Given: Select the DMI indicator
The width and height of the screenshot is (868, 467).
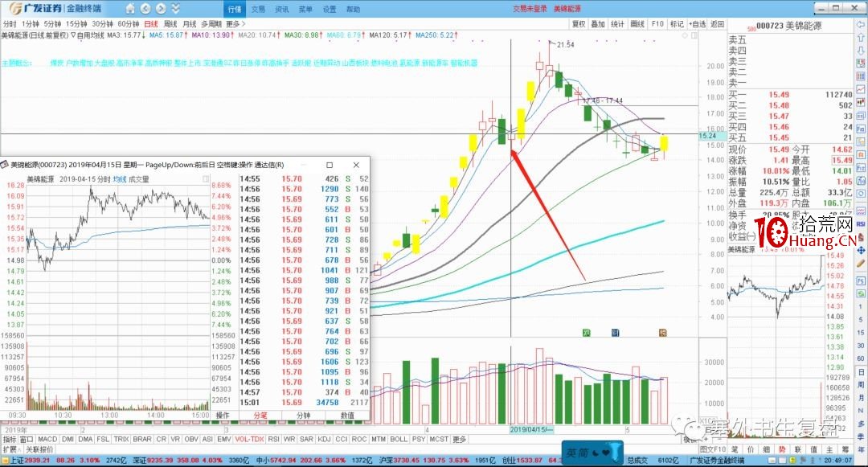Looking at the screenshot, I should [x=68, y=440].
